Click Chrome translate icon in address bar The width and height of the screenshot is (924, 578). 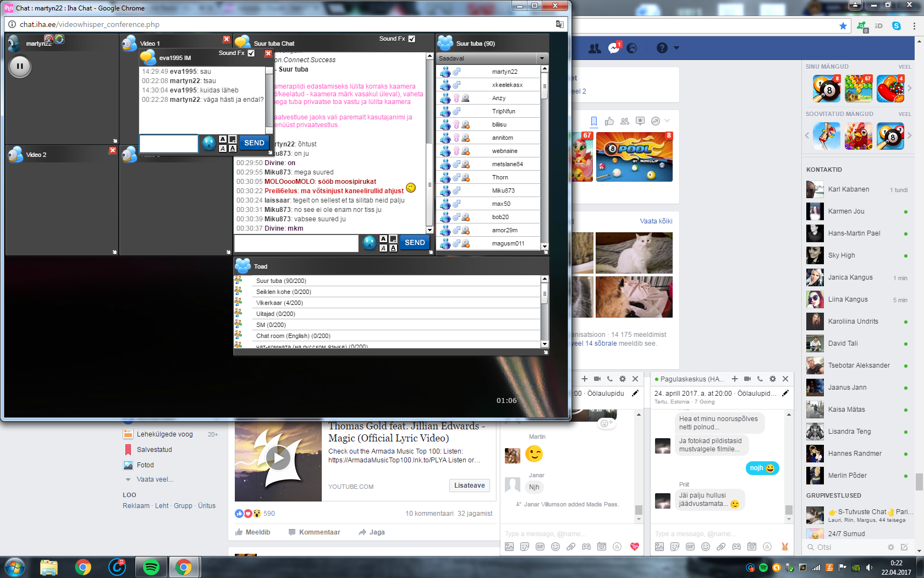559,24
